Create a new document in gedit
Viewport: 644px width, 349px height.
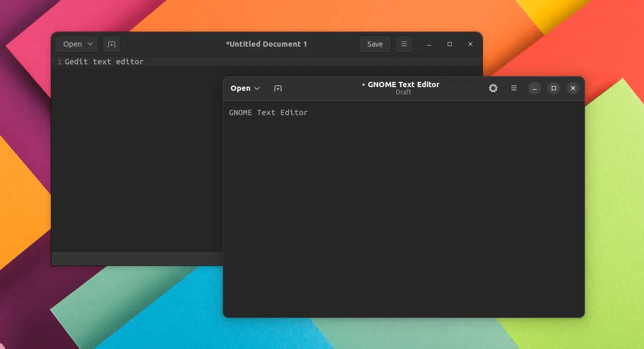coord(111,44)
